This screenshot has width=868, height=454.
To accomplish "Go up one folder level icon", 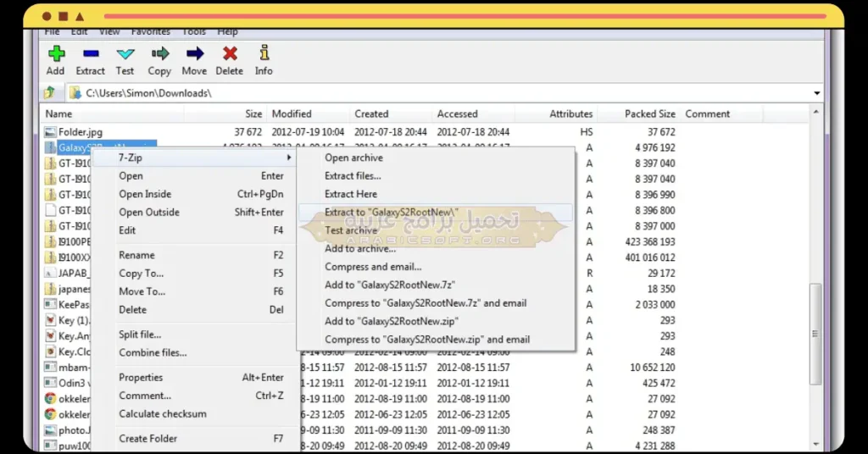I will click(50, 92).
